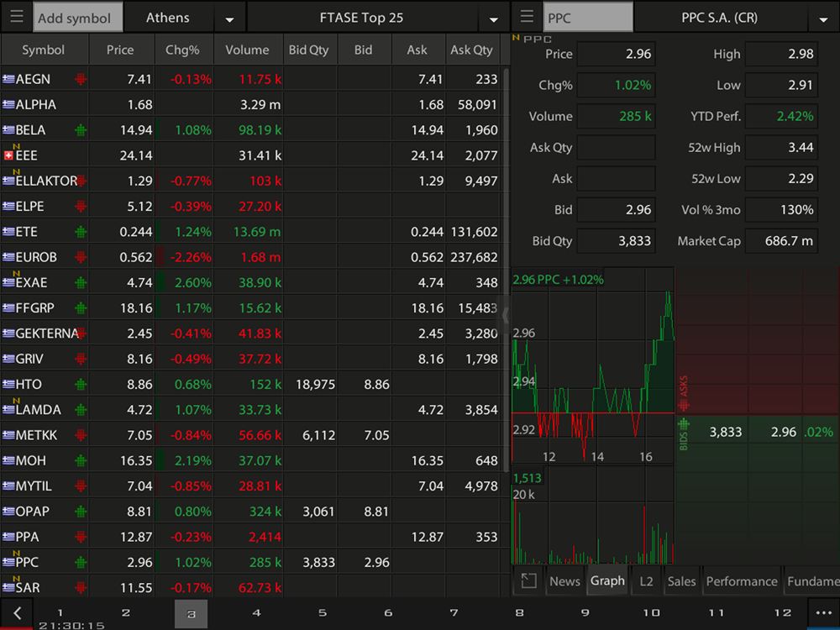Image resolution: width=840 pixels, height=630 pixels.
Task: Click the expand panel icon beside News
Action: coord(528,580)
